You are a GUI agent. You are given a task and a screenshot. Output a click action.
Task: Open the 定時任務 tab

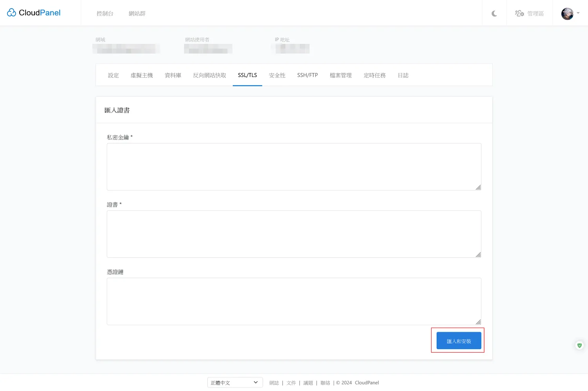click(x=374, y=75)
